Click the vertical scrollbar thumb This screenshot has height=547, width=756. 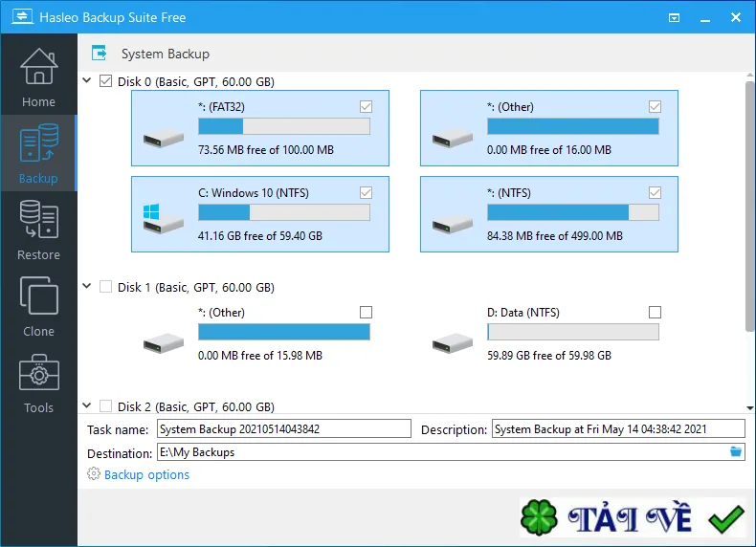pos(749,207)
